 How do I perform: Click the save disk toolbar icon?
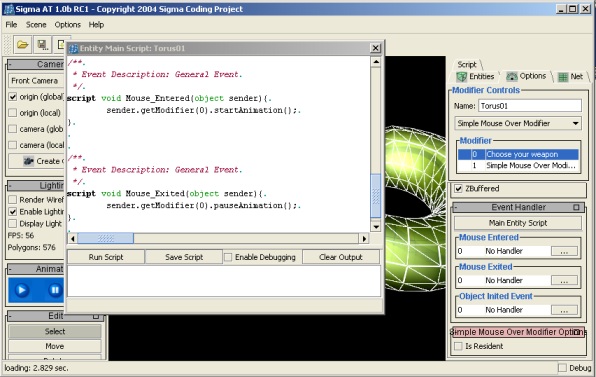click(43, 45)
